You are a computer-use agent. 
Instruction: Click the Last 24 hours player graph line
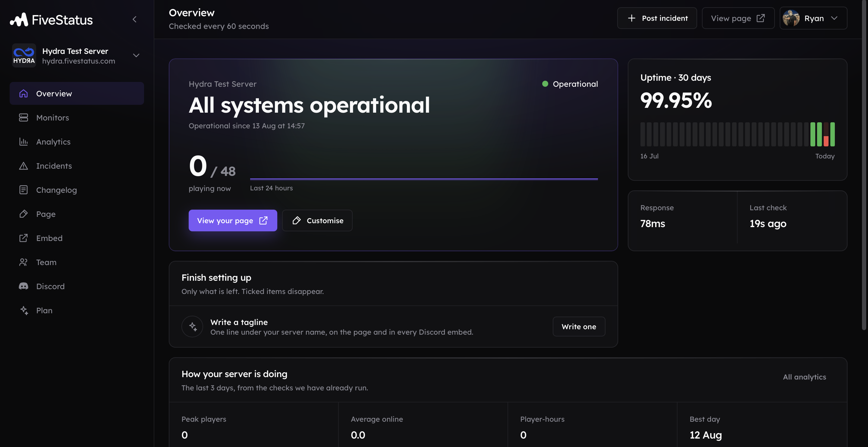[424, 179]
